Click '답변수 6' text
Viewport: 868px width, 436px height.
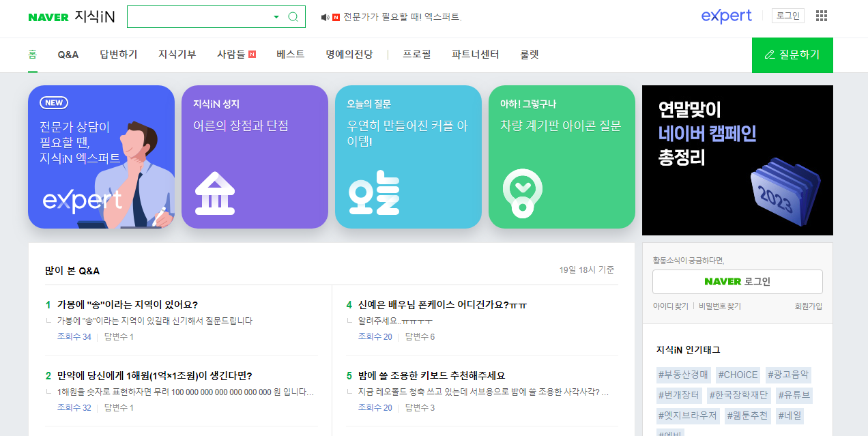[420, 337]
